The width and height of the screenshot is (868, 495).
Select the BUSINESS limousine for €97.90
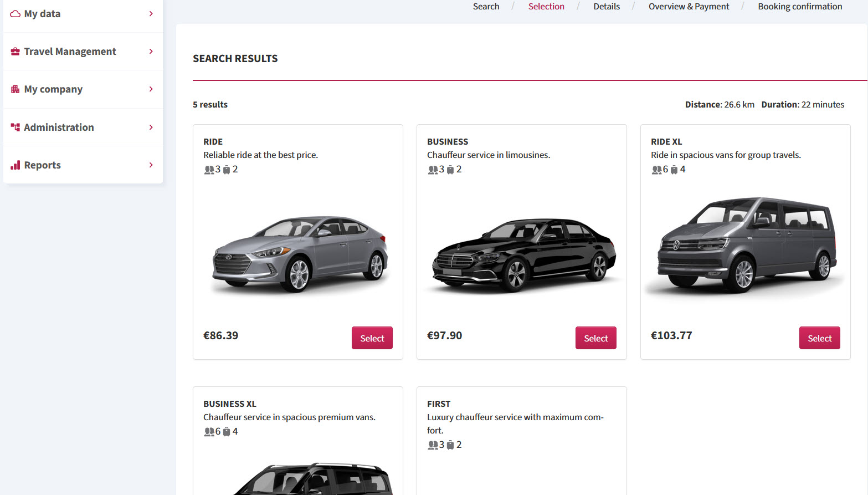[x=596, y=338]
